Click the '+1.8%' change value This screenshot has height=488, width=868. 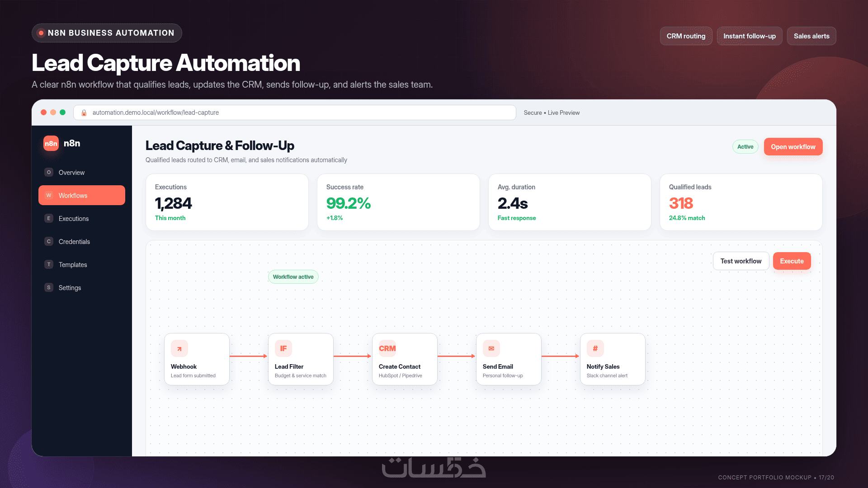click(x=335, y=218)
